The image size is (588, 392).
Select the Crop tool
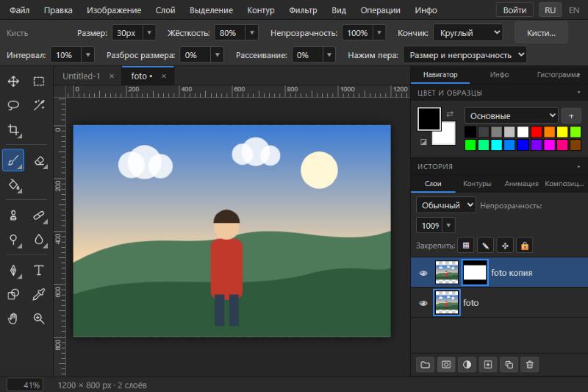[13, 130]
